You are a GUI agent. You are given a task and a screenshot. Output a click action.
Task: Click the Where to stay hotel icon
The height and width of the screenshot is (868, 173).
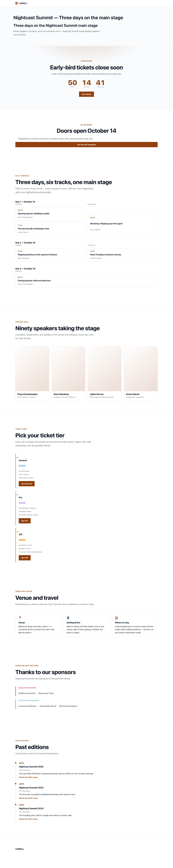[116, 618]
